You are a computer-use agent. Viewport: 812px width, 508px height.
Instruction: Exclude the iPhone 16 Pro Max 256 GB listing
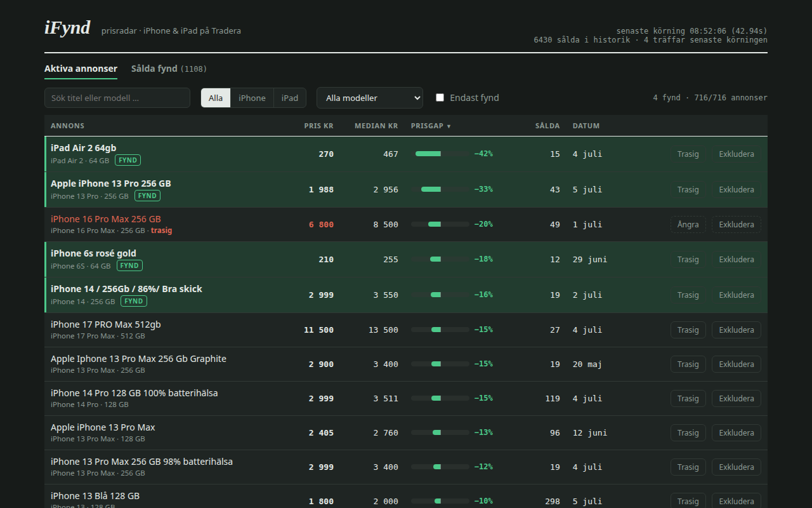point(737,224)
